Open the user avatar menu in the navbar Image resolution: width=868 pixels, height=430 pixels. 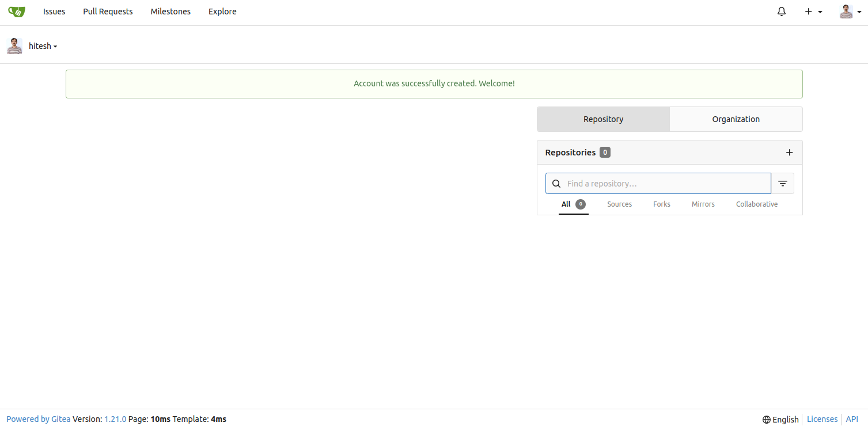click(x=850, y=12)
